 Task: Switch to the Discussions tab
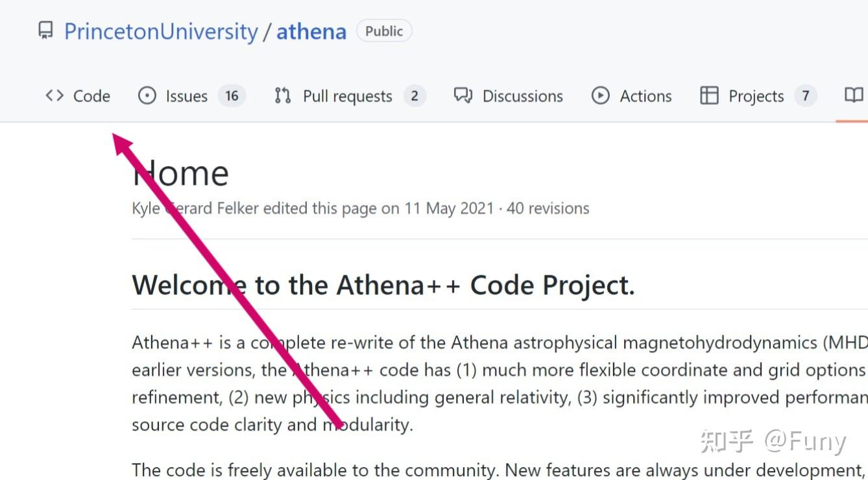pyautogui.click(x=523, y=95)
